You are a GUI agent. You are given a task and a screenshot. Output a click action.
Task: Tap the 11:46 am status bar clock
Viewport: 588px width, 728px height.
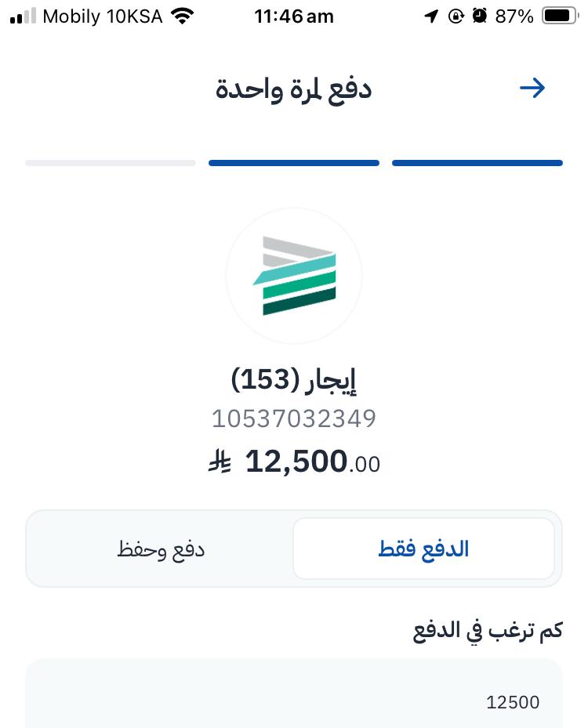point(294,16)
